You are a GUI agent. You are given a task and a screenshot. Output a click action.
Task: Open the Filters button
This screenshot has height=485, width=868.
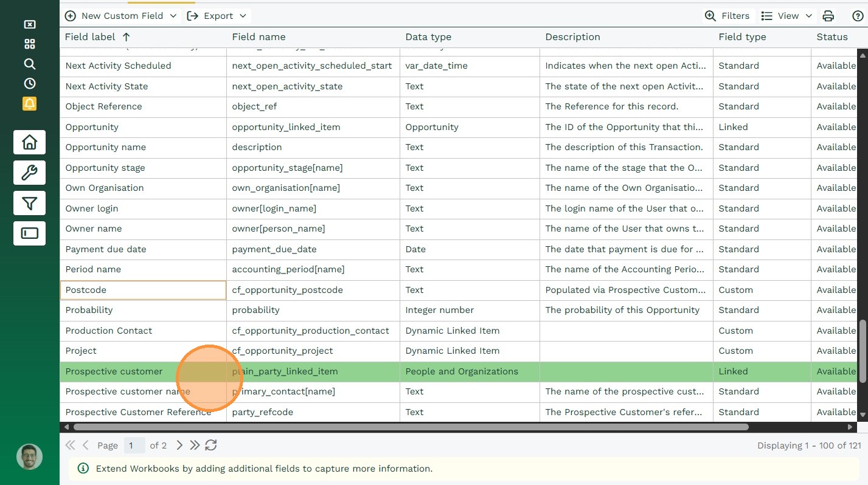pos(727,16)
